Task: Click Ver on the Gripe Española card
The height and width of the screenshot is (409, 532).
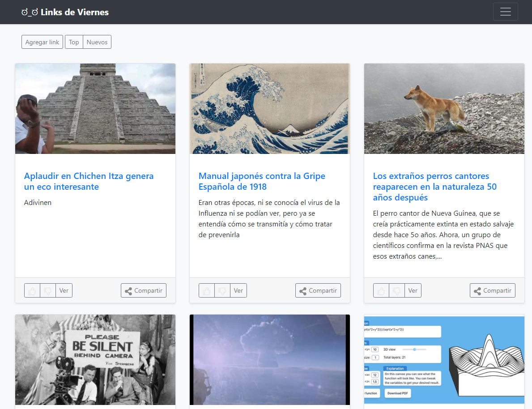Action: click(x=238, y=290)
